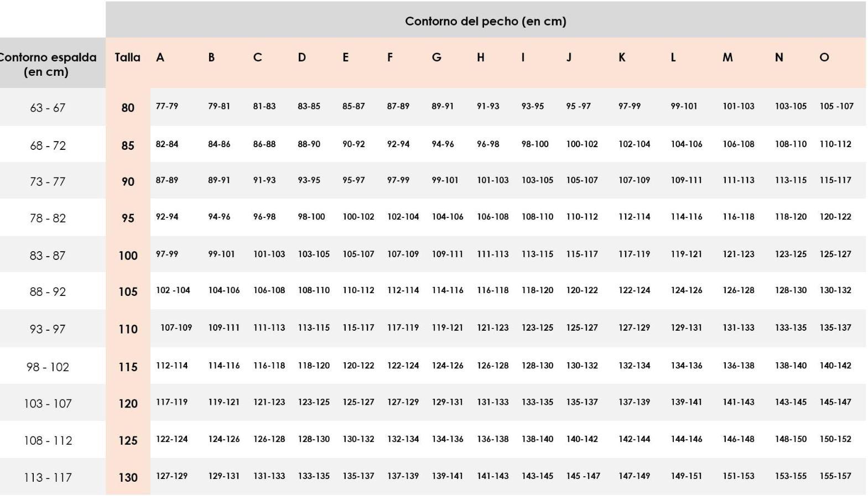This screenshot has width=868, height=500.
Task: Click the 'Talla' column header
Action: point(127,57)
